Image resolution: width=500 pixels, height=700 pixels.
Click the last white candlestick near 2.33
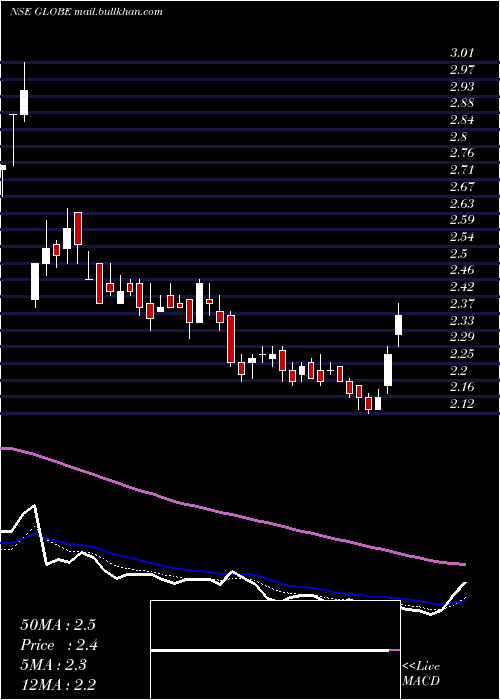tap(398, 325)
